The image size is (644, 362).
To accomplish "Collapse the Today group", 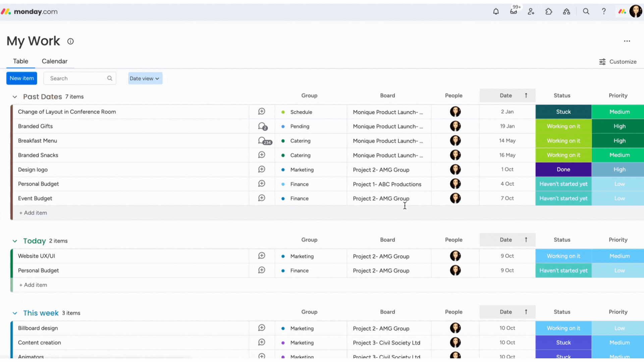I will pos(15,241).
